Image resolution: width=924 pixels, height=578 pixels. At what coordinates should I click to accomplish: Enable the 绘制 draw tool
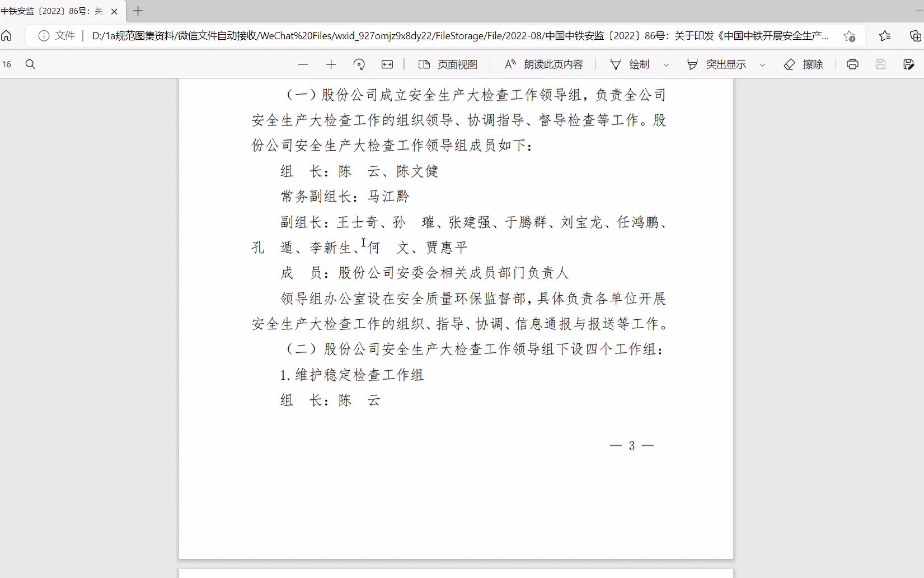tap(631, 64)
